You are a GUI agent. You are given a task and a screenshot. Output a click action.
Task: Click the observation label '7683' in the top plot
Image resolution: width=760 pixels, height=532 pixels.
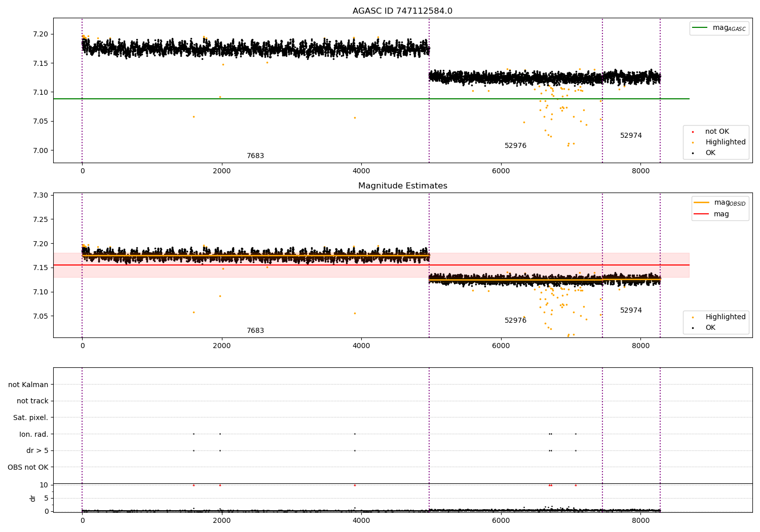click(255, 156)
